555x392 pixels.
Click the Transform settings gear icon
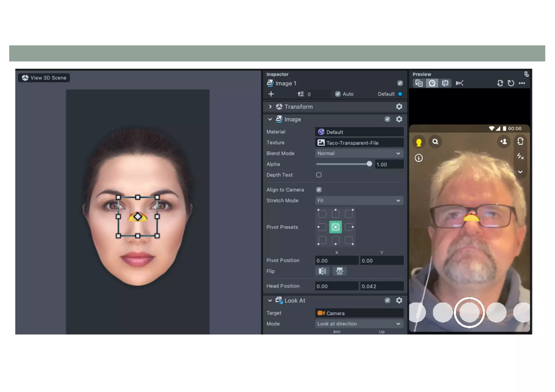click(x=399, y=107)
